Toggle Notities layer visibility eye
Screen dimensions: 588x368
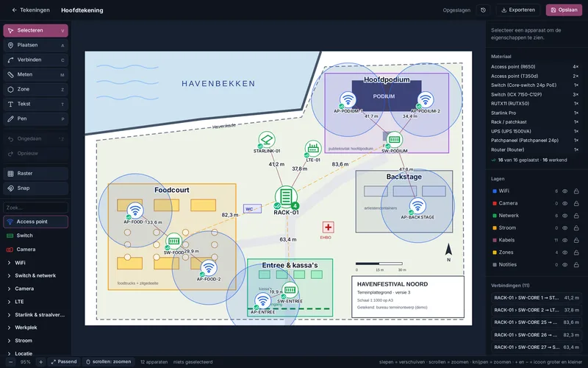point(564,265)
